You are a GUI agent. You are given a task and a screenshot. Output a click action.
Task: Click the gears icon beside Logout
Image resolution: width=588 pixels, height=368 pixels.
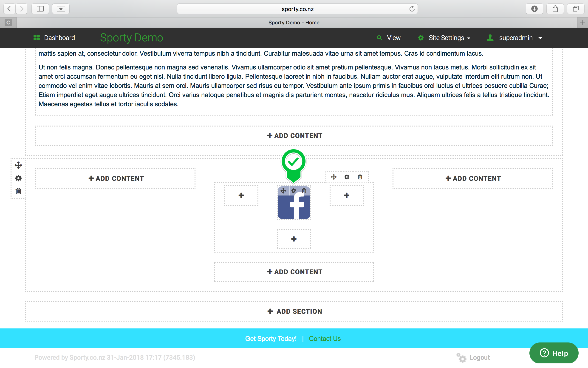pos(461,358)
